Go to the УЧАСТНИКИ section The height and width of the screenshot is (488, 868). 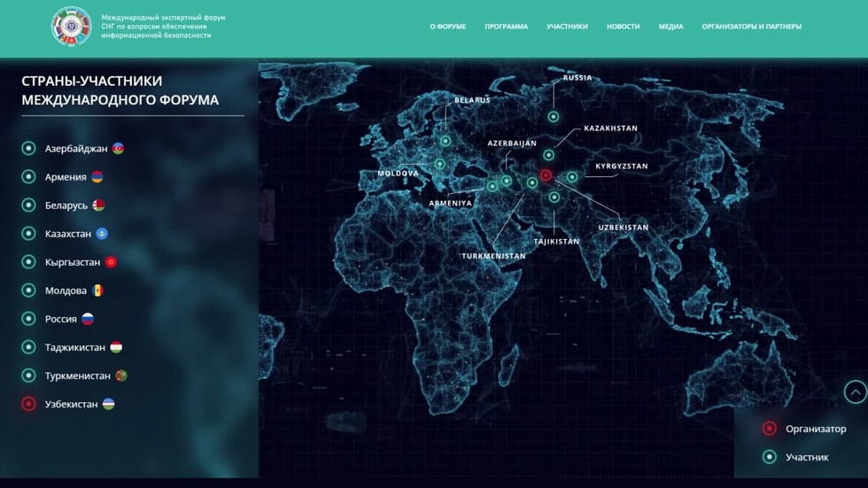(x=567, y=27)
